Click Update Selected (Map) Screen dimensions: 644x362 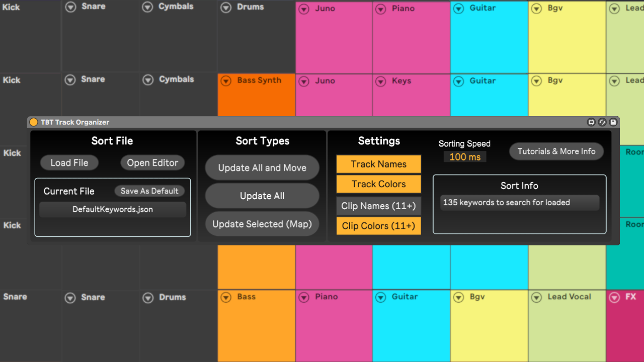coord(262,224)
